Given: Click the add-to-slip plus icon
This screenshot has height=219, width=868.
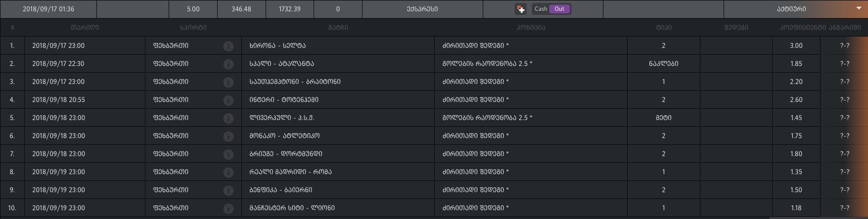Looking at the screenshot, I should (x=520, y=9).
